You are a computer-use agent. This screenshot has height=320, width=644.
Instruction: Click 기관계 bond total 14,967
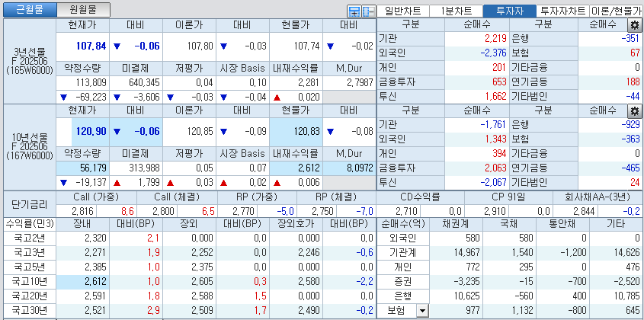466,253
